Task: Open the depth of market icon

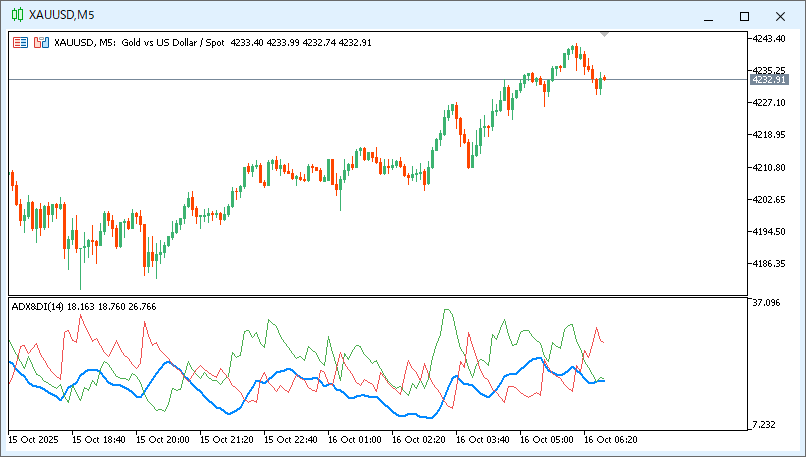Action: [x=41, y=43]
